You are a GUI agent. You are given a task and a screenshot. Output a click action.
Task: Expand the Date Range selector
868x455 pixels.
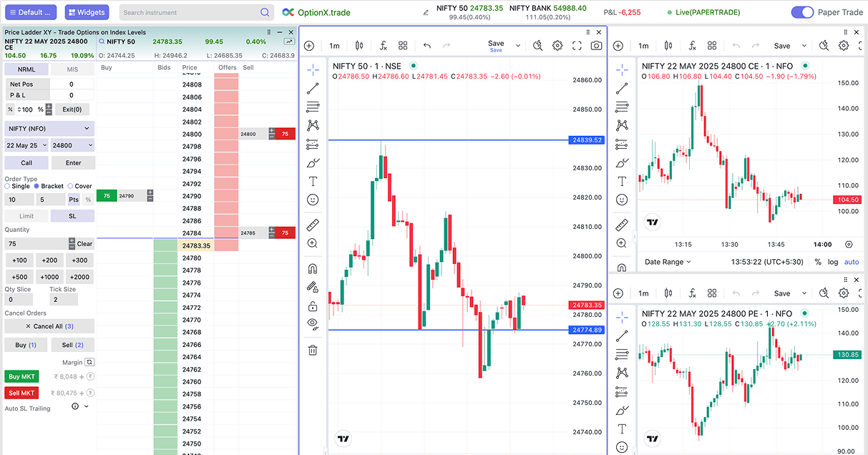coord(668,262)
